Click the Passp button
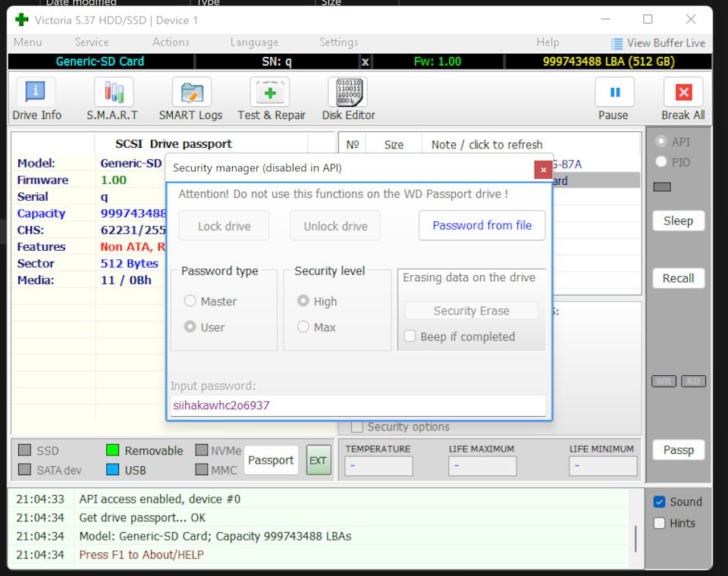This screenshot has height=576, width=728. pyautogui.click(x=678, y=450)
